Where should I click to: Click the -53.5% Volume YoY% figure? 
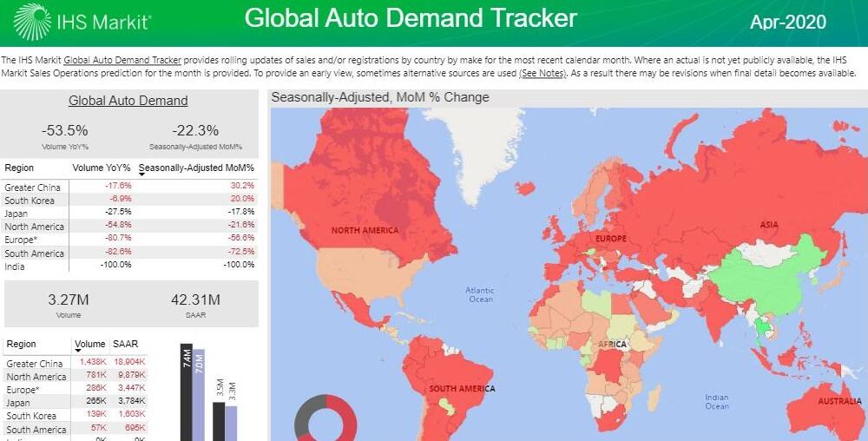point(65,130)
